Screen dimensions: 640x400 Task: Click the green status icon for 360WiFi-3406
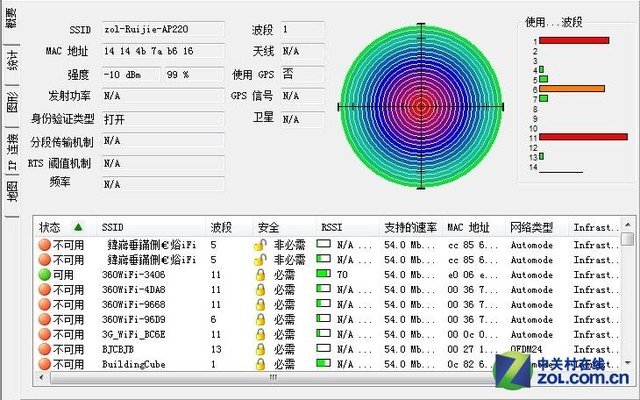[x=44, y=275]
